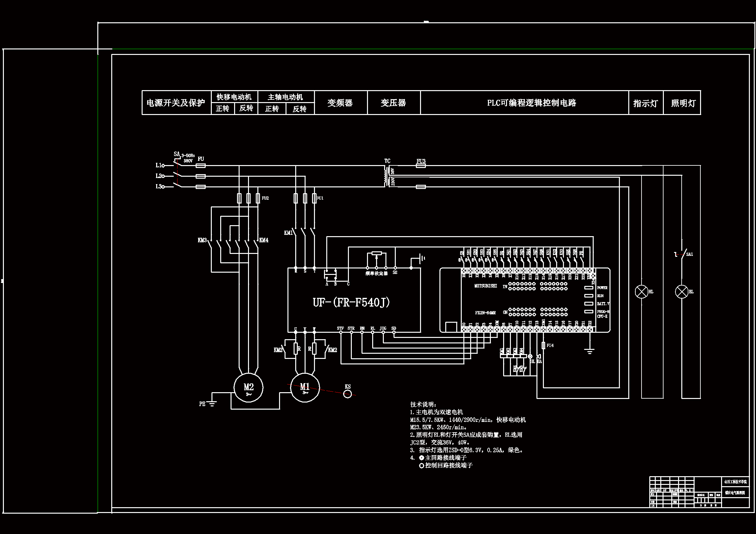
Task: Select the KS speed relay circle
Action: click(x=347, y=394)
